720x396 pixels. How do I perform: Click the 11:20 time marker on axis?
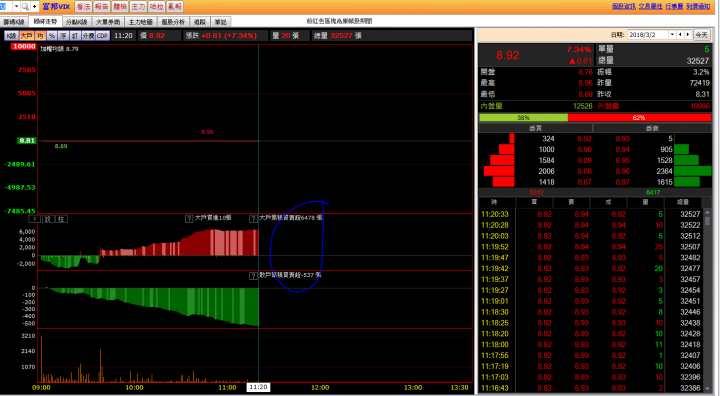[258, 387]
